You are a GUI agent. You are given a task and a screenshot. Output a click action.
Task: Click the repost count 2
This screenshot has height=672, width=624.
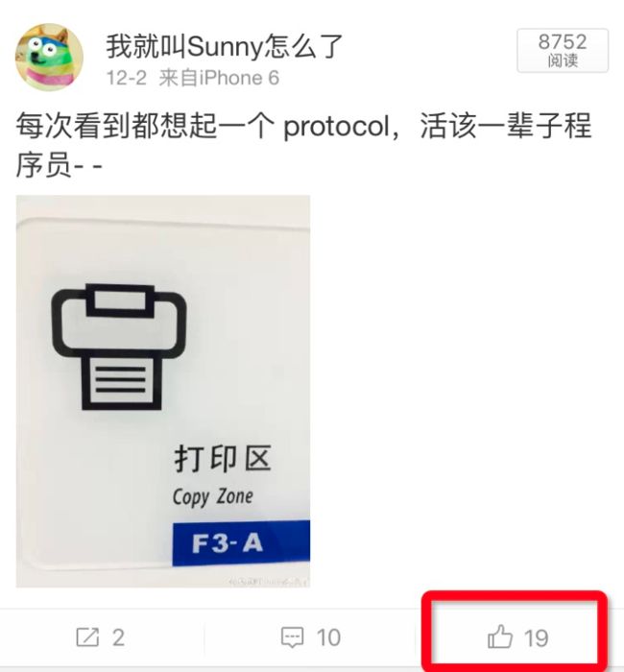point(118,637)
